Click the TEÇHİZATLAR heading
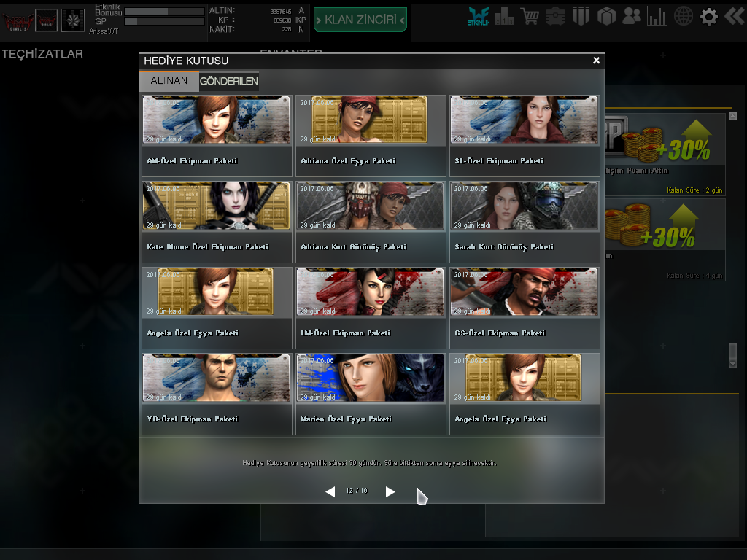Screen dimensions: 747x560 coord(42,54)
